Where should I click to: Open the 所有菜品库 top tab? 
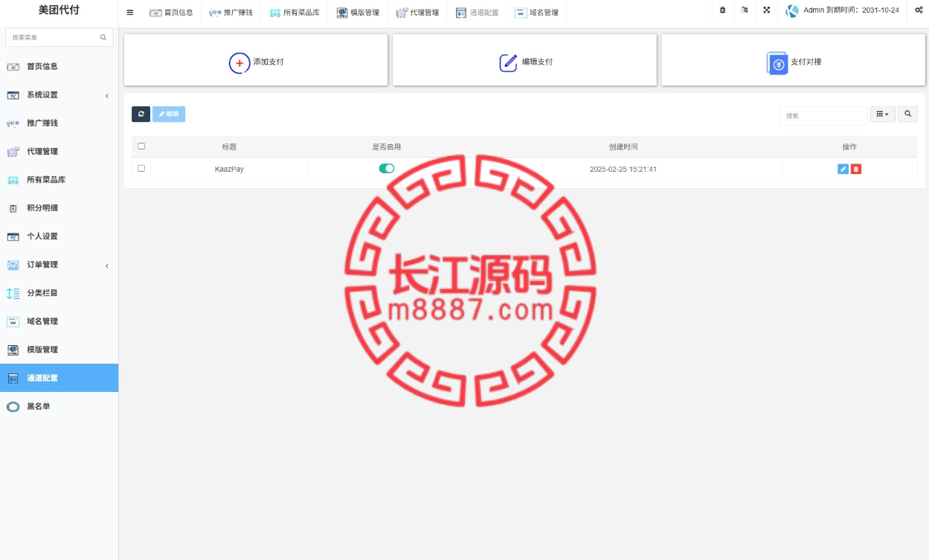pos(295,13)
